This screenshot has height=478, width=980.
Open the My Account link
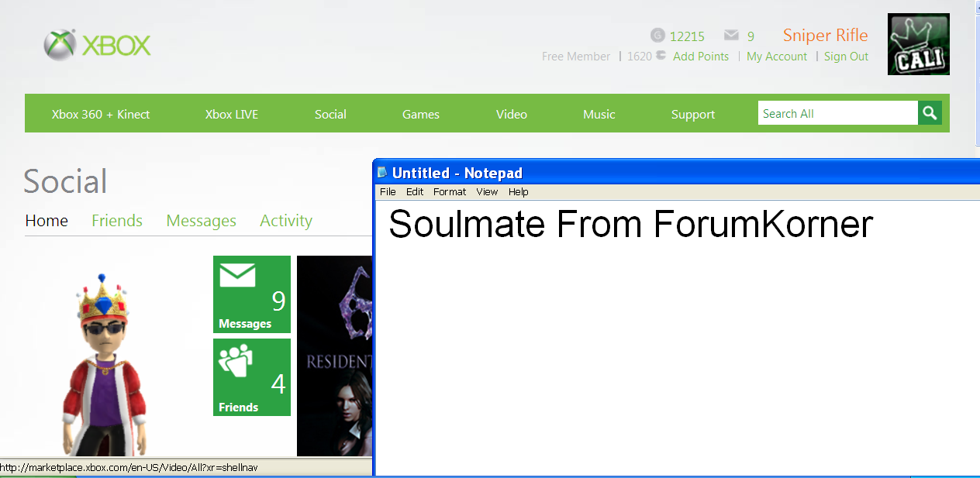(777, 57)
